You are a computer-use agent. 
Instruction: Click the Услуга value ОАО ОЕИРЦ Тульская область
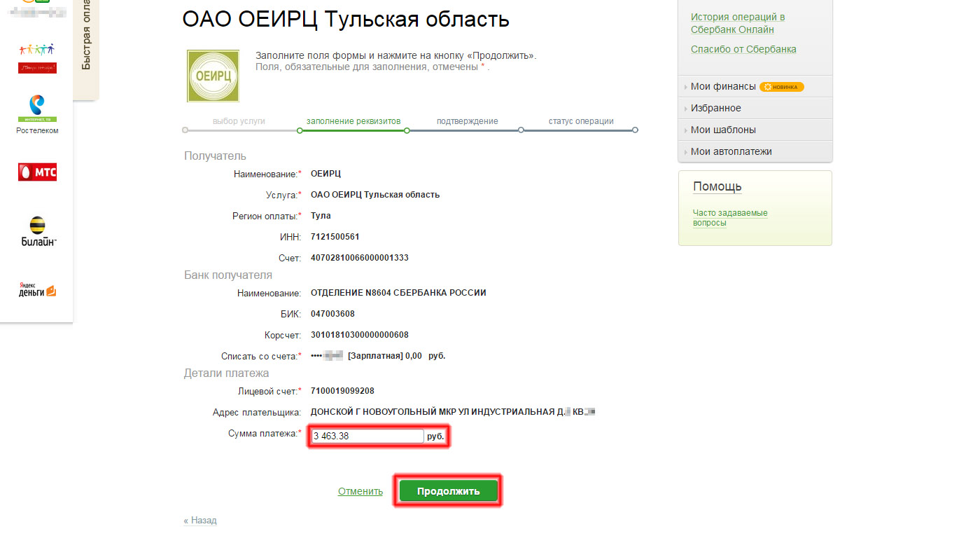[375, 195]
